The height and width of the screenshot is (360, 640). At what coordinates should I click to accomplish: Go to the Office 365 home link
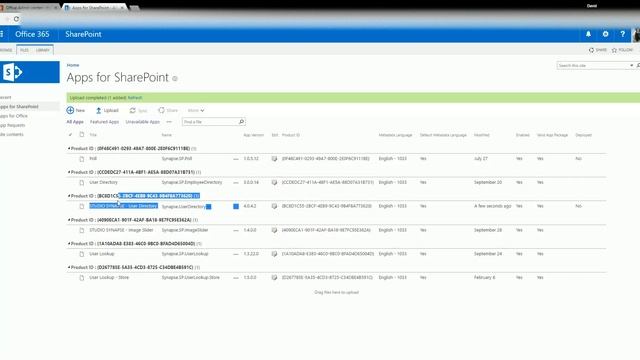(x=32, y=34)
